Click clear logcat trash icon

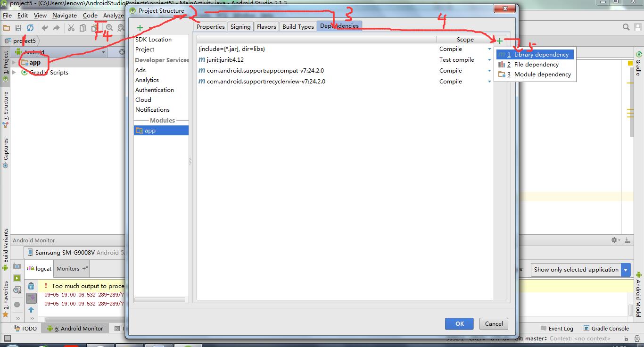click(31, 286)
